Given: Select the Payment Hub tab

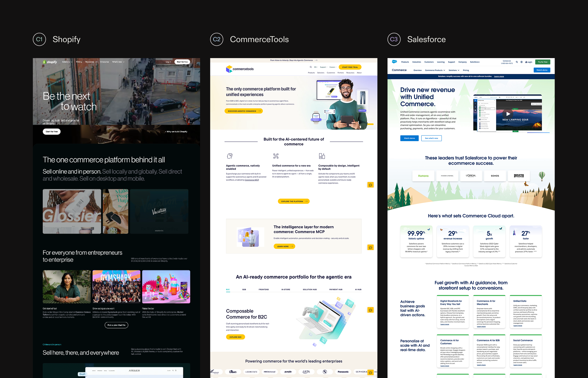Looking at the screenshot, I should click(x=336, y=289).
